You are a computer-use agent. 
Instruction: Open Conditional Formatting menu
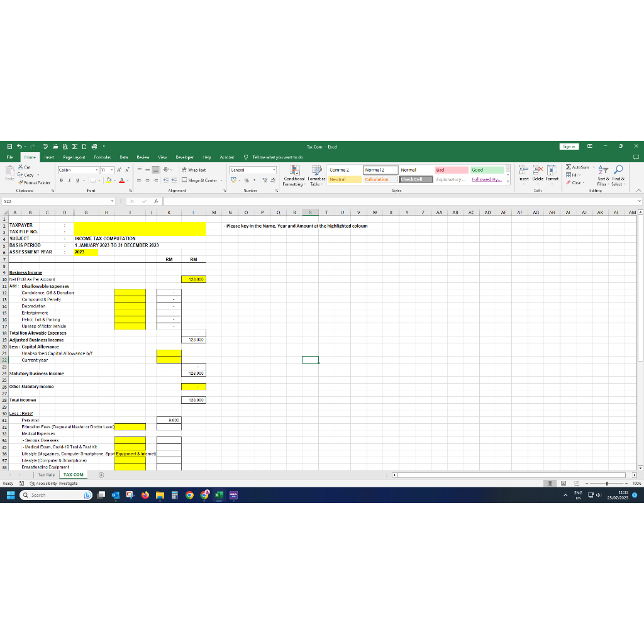(294, 176)
